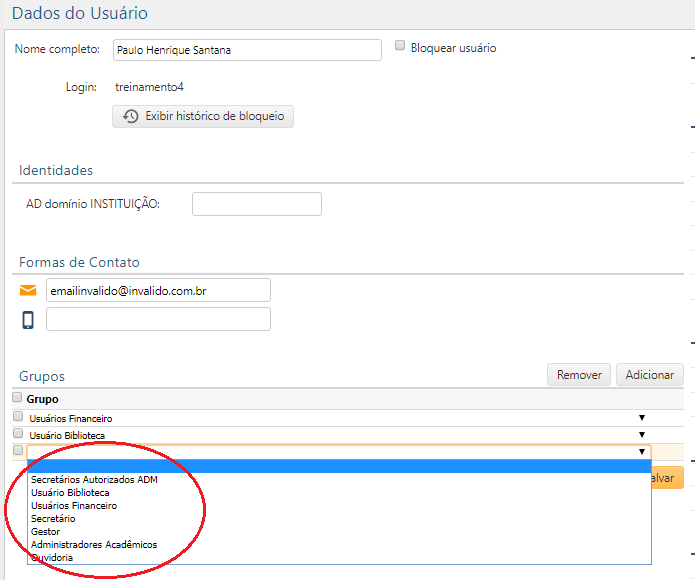The height and width of the screenshot is (580, 695).
Task: Collapse the open group dropdown arrow
Action: point(642,452)
